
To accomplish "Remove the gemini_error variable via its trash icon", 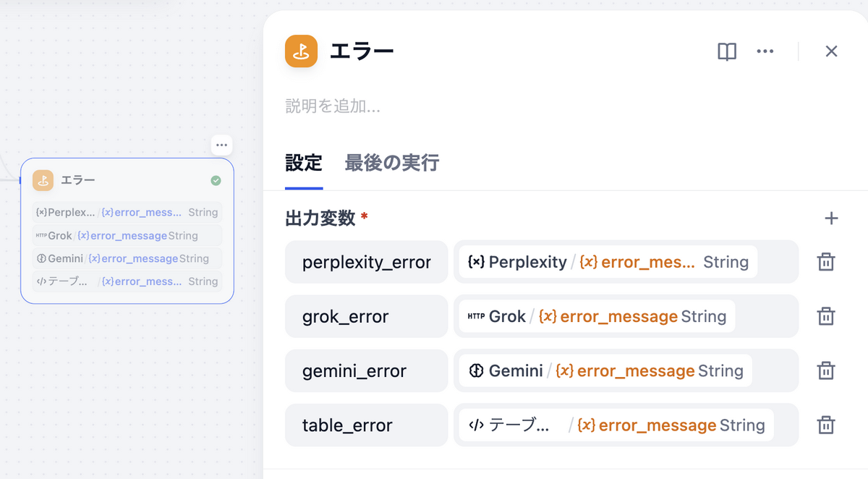I will pyautogui.click(x=826, y=370).
